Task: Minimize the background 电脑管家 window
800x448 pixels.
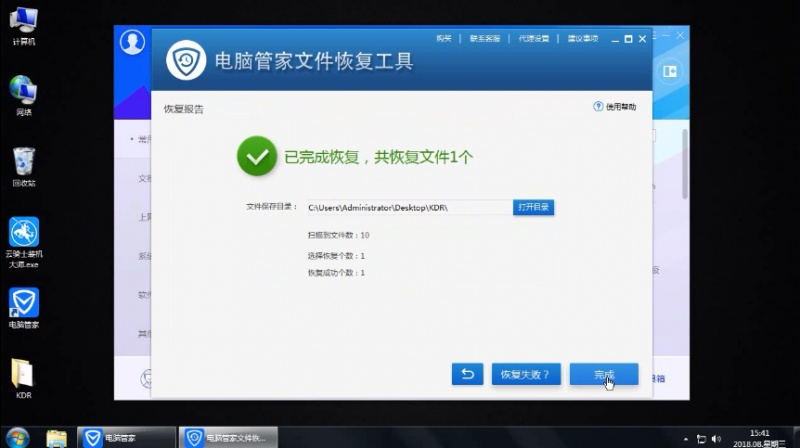Action: pyautogui.click(x=667, y=35)
